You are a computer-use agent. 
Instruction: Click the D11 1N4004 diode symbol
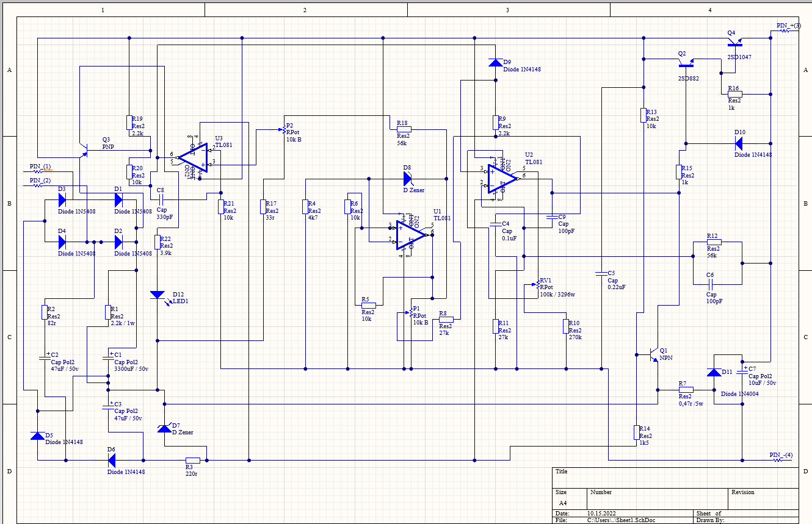tap(713, 372)
